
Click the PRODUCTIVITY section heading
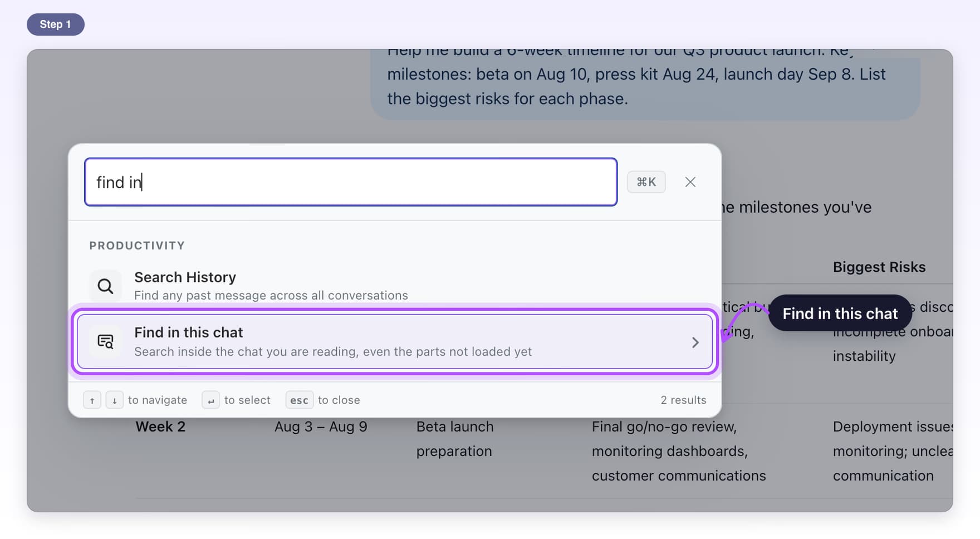click(137, 246)
